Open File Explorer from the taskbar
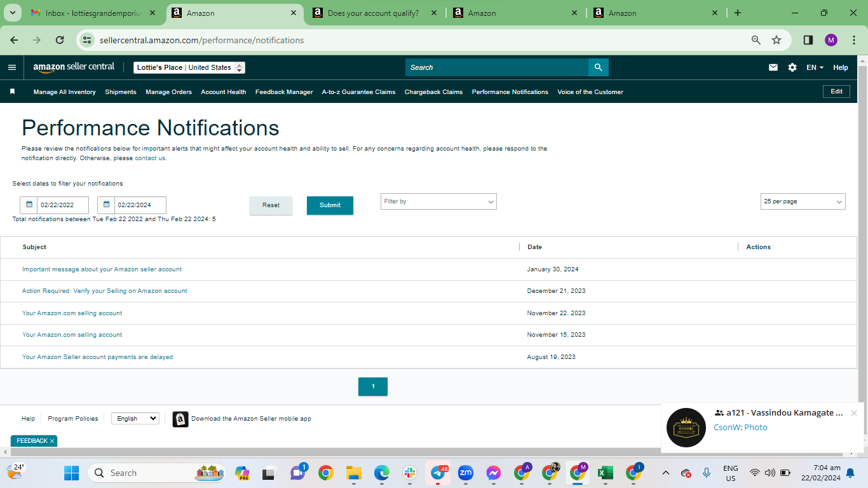868x488 pixels. pos(354,473)
